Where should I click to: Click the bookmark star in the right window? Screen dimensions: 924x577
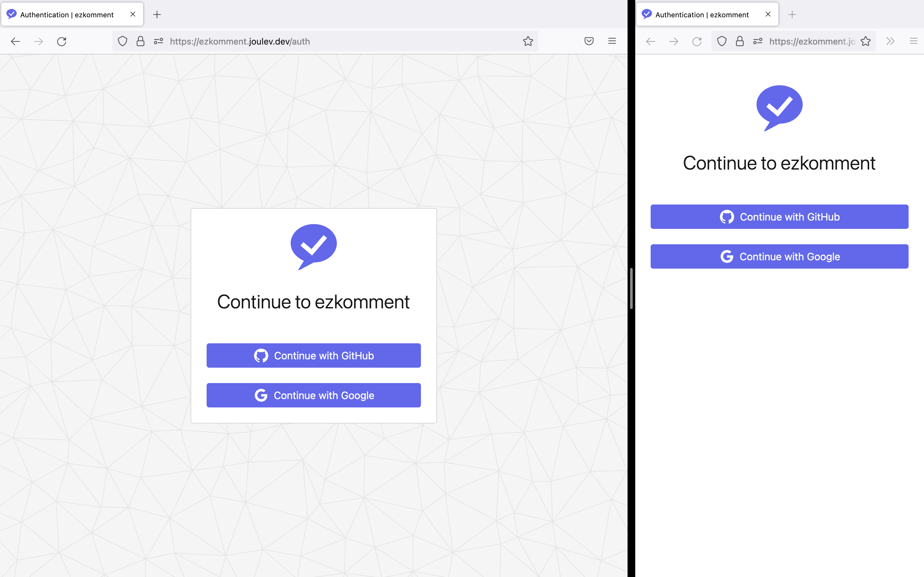click(x=865, y=41)
